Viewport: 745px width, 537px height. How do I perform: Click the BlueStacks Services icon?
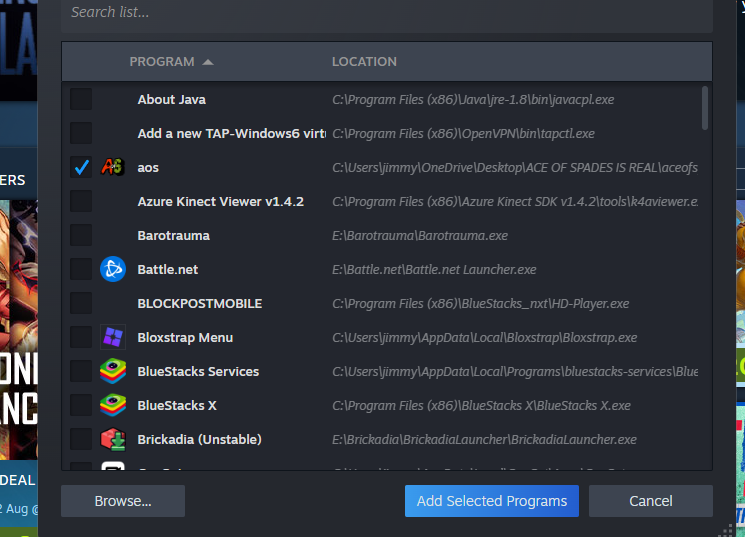click(113, 371)
